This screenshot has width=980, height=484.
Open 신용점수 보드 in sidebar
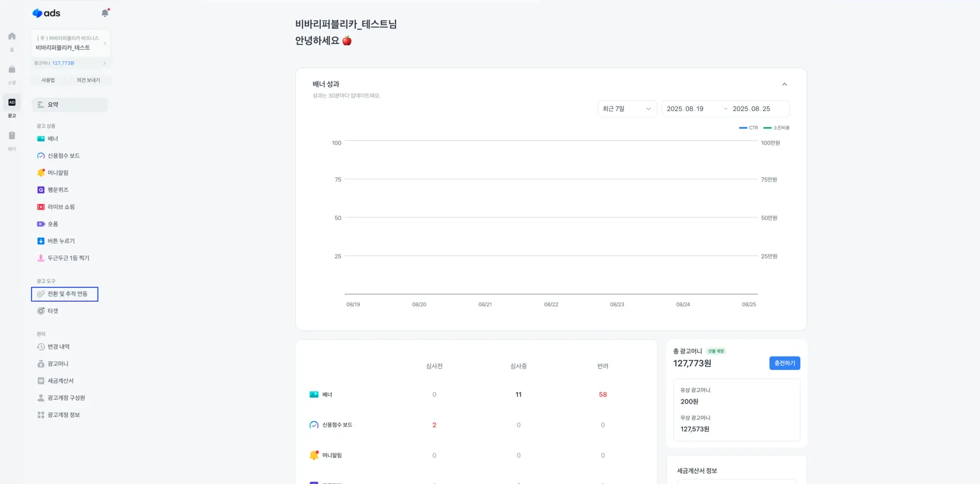(64, 156)
